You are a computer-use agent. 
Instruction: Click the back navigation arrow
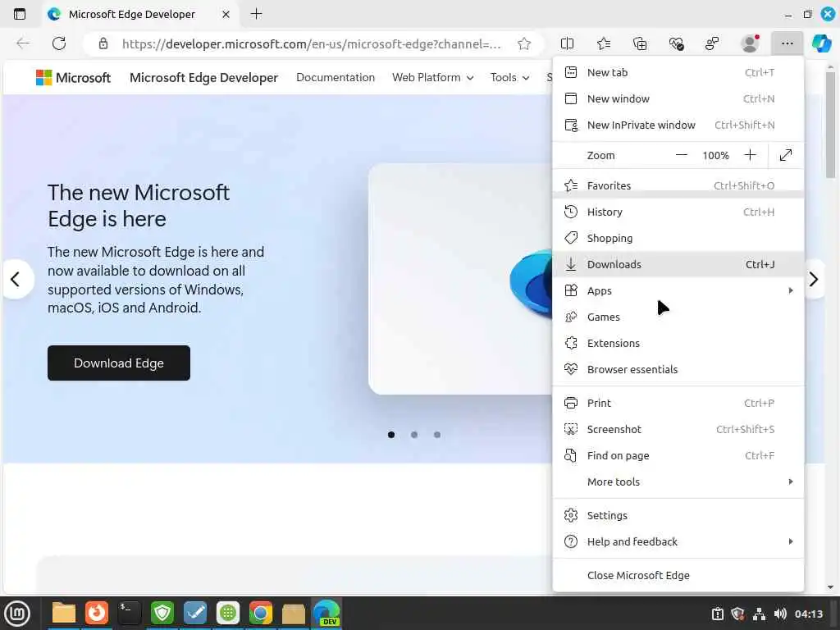pos(22,43)
